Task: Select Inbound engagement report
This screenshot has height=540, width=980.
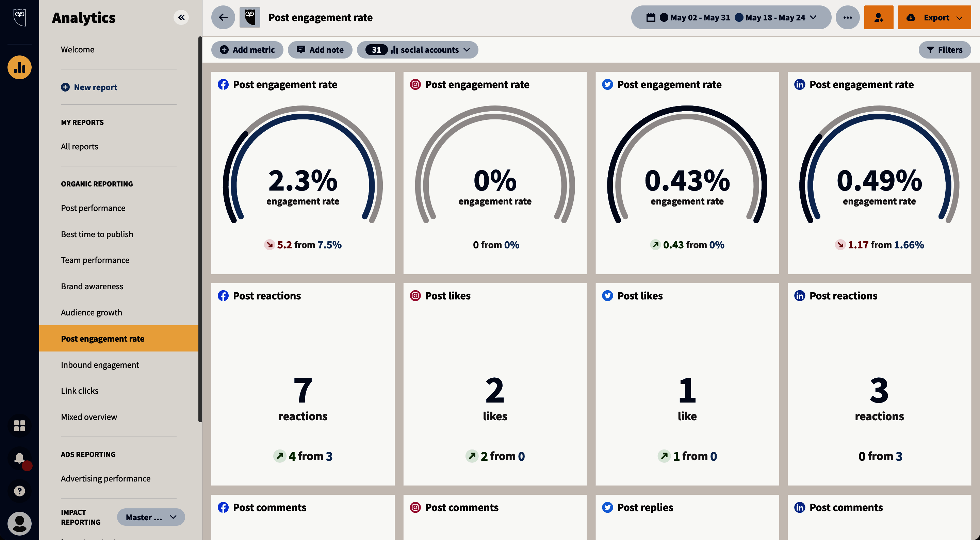Action: pyautogui.click(x=100, y=364)
